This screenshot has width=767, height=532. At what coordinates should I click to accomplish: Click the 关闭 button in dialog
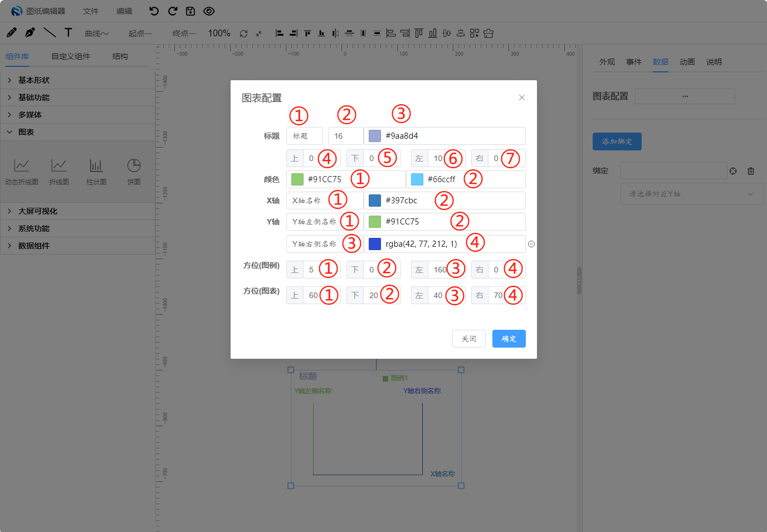click(469, 339)
